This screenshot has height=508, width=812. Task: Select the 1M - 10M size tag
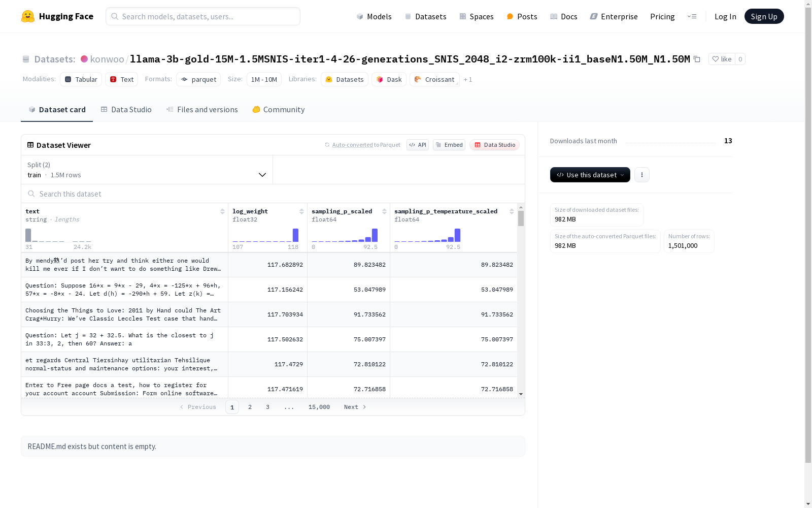coord(264,79)
